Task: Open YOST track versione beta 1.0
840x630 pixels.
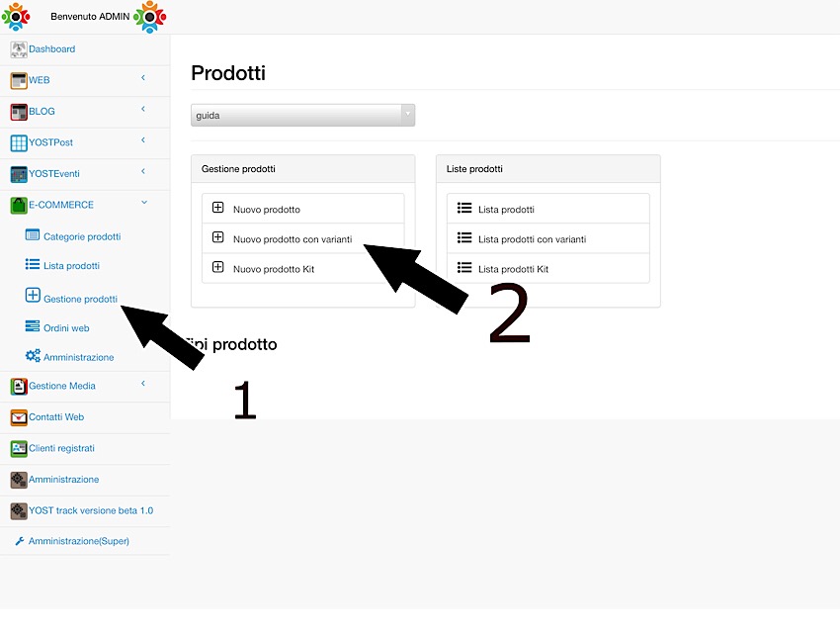Action: (91, 511)
